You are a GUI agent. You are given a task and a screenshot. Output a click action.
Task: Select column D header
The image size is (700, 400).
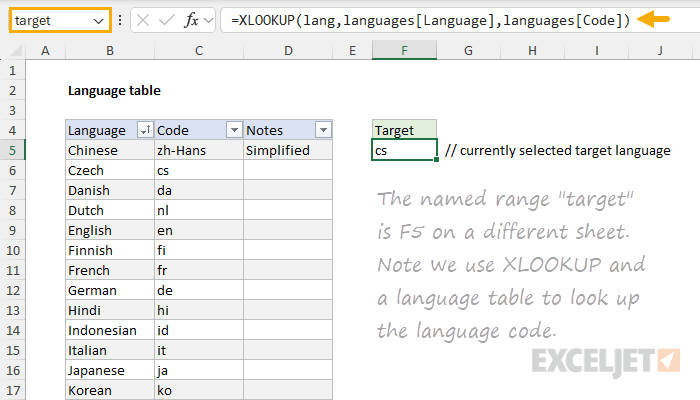tap(288, 50)
